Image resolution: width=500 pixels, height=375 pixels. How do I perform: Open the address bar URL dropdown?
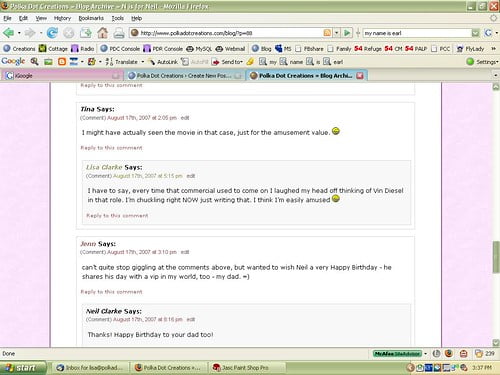(x=337, y=33)
